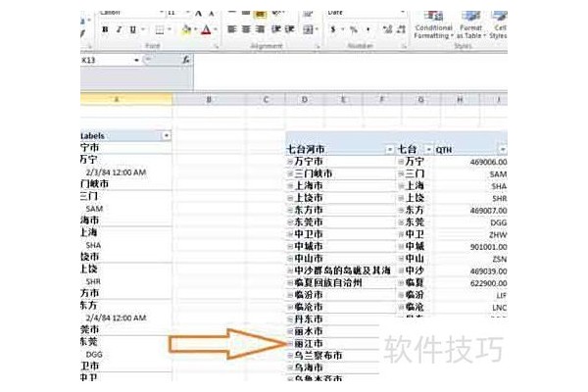Open the 七台河市 header filter dropdown

390,150
